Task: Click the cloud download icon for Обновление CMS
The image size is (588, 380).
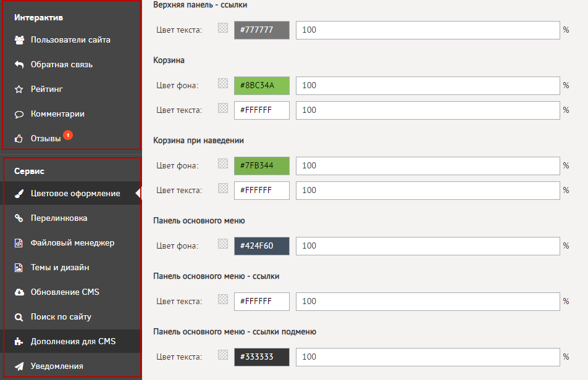Action: pos(19,292)
